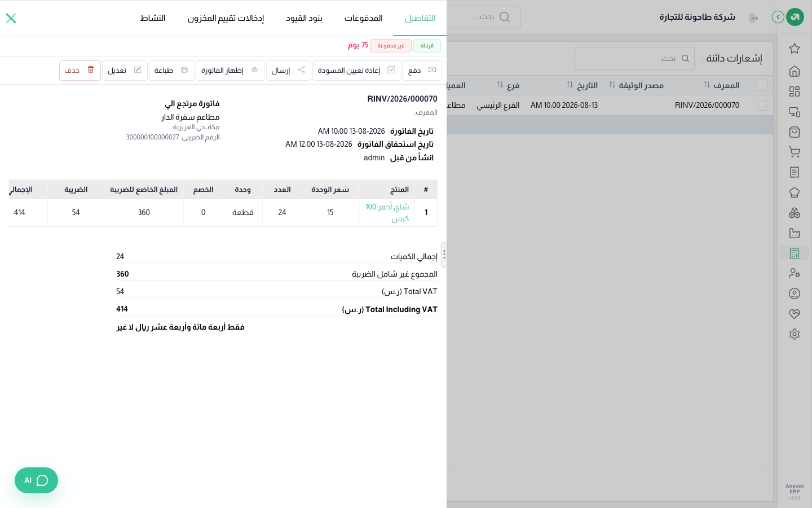Screen dimensions: 812x508
Task: Open the dashboard grid icon in sidebar
Action: click(795, 91)
